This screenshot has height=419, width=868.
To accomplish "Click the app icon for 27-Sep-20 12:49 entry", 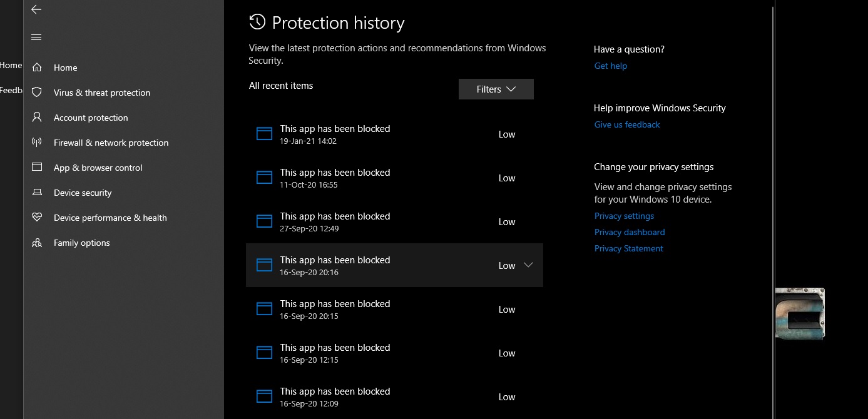I will (265, 221).
